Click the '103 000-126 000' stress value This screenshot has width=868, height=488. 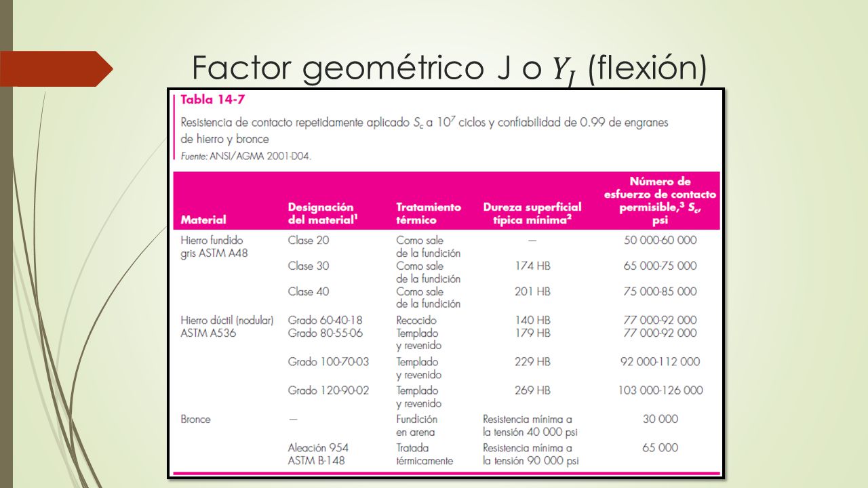660,390
